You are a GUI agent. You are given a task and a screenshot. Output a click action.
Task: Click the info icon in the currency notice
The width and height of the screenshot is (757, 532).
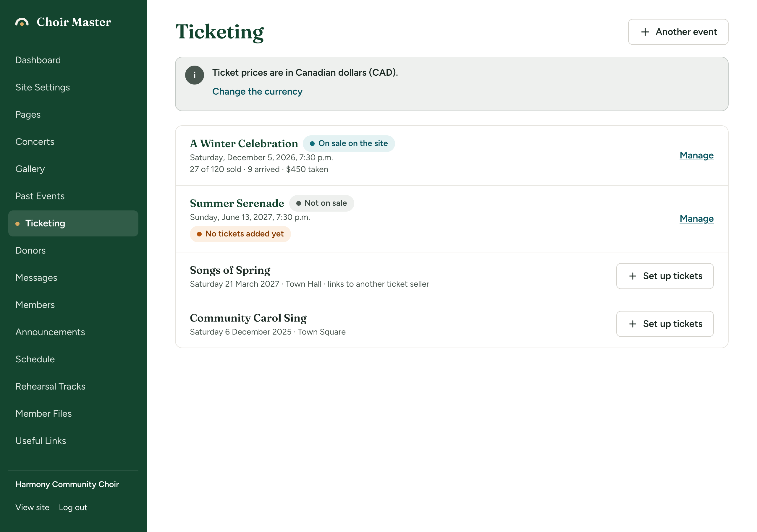tap(195, 75)
